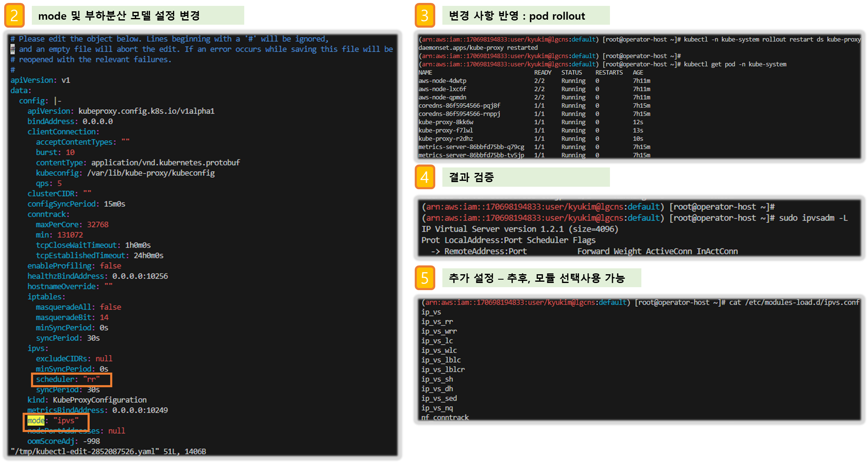The width and height of the screenshot is (868, 463).
Task: Click the 'sudo ipvsadm -L' command text
Action: coord(813,218)
